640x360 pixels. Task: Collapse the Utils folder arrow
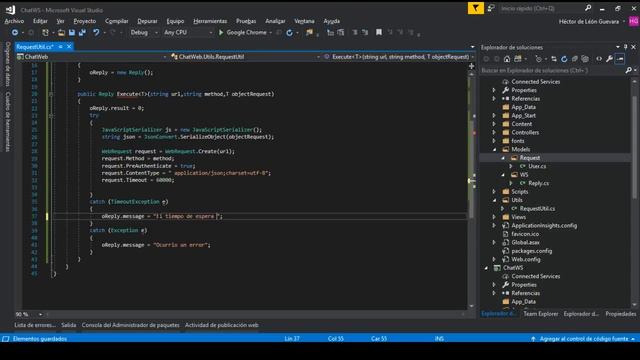(495, 200)
